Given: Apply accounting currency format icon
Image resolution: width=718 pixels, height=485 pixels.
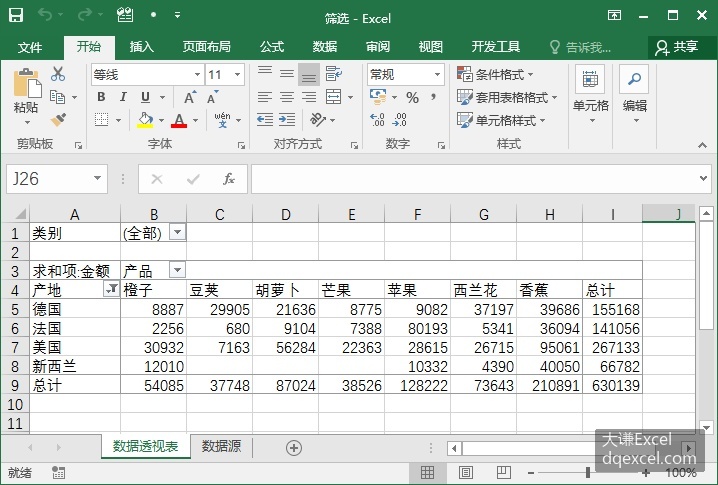Looking at the screenshot, I should [x=378, y=97].
